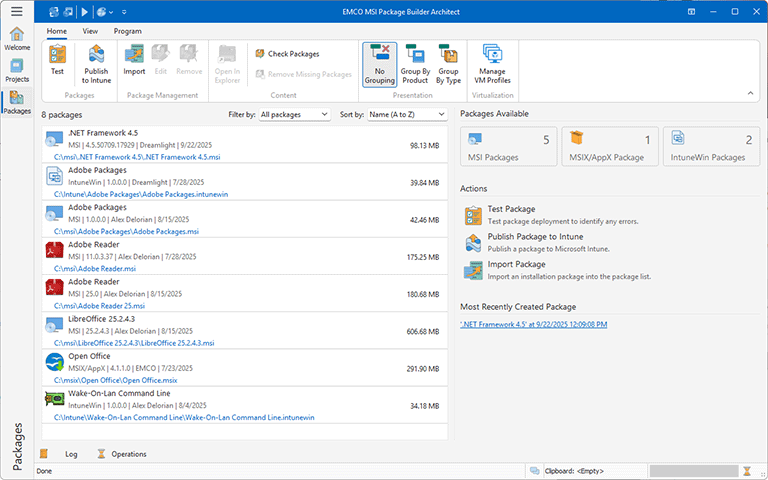
Task: Toggle Group By Type presentation
Action: [448, 64]
